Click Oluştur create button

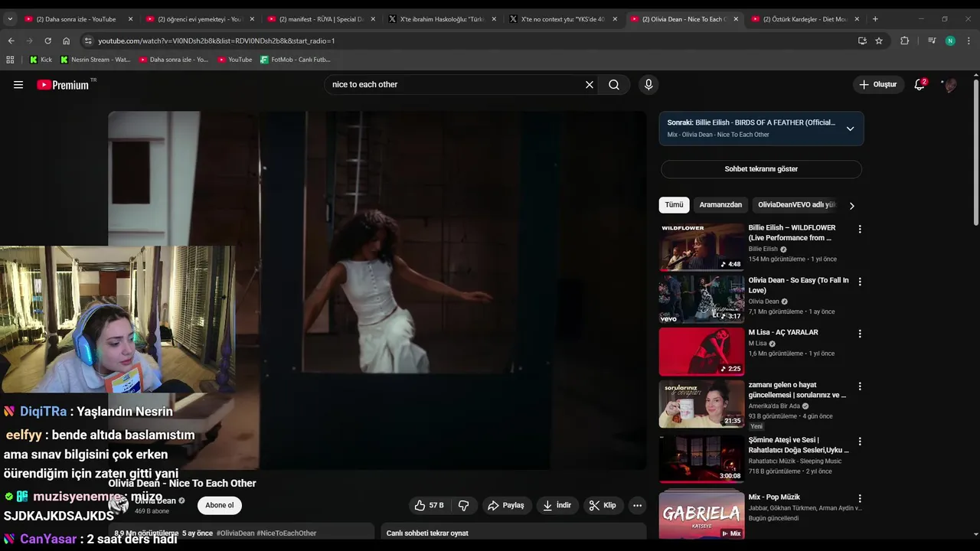879,85
